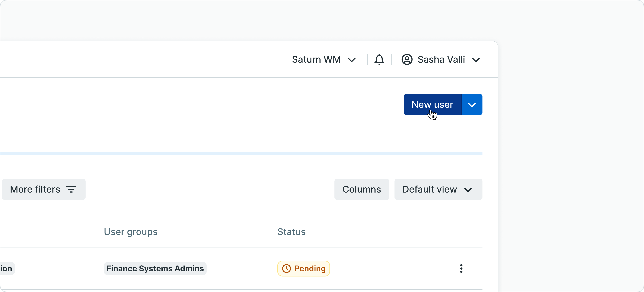Open More filters panel
This screenshot has height=292, width=644.
click(44, 189)
